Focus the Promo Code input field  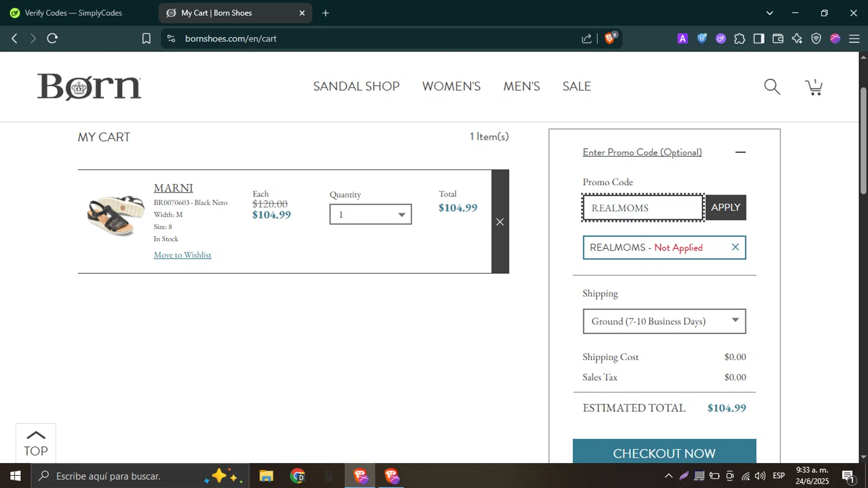[643, 208]
